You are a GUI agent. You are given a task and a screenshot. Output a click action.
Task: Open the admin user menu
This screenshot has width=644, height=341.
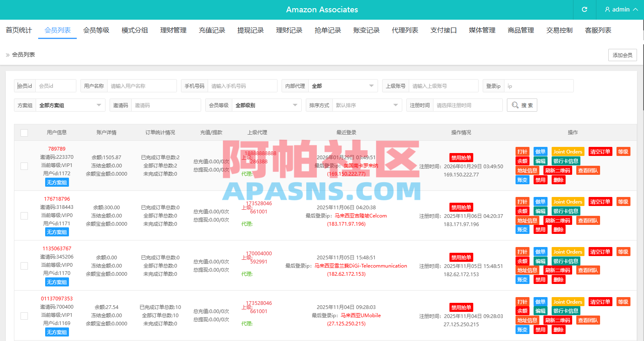(621, 9)
